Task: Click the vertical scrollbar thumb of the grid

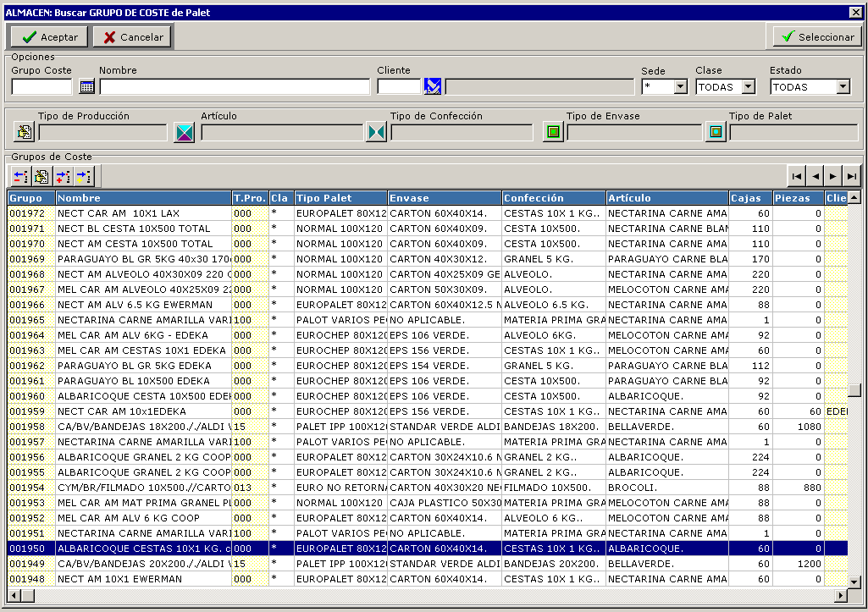Action: [854, 389]
